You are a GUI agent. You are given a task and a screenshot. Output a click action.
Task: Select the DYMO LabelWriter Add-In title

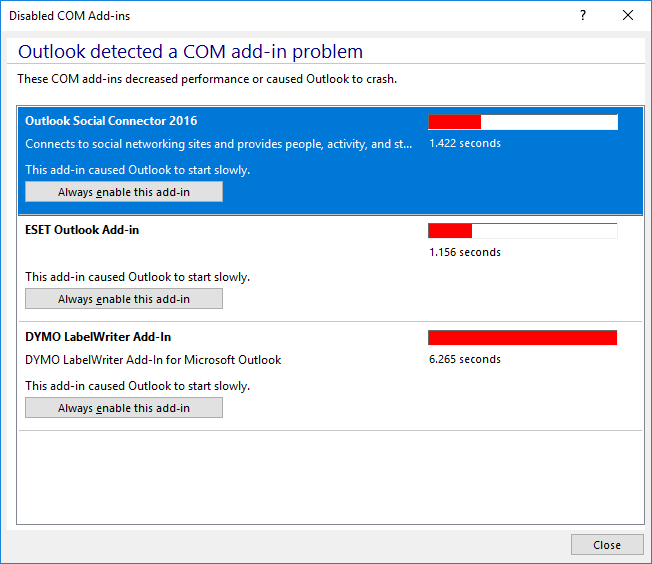[98, 336]
